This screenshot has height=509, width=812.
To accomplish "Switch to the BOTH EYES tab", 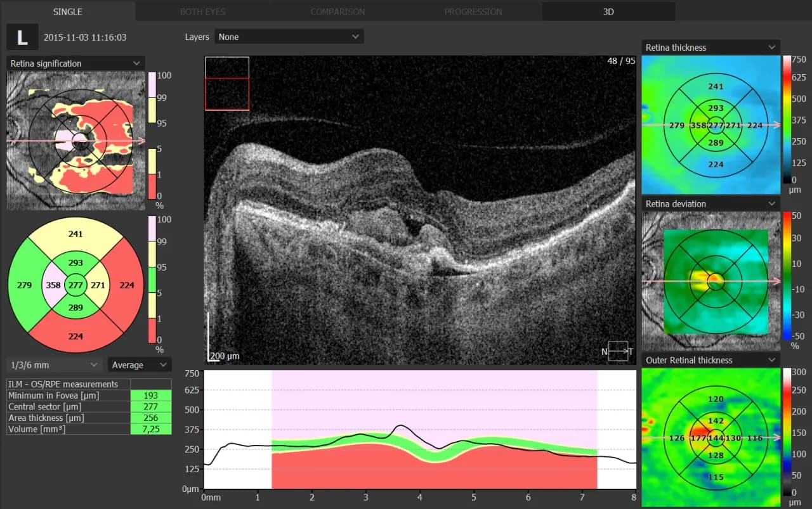I will pos(201,11).
